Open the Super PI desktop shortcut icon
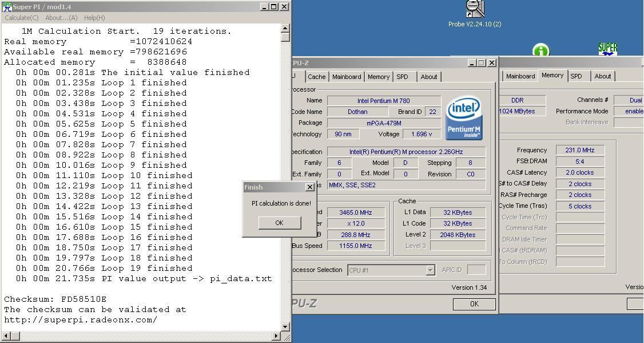 608,49
